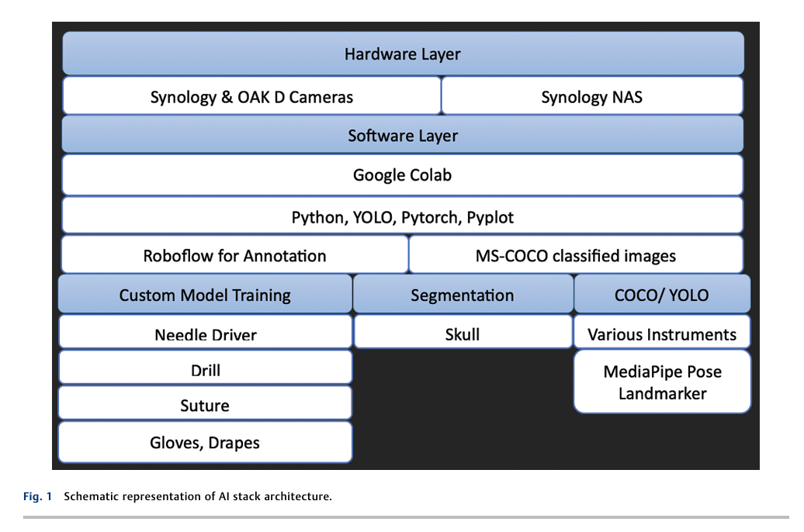Select the Gloves, Drapes box
Screen dimensions: 804x532
[x=205, y=442]
